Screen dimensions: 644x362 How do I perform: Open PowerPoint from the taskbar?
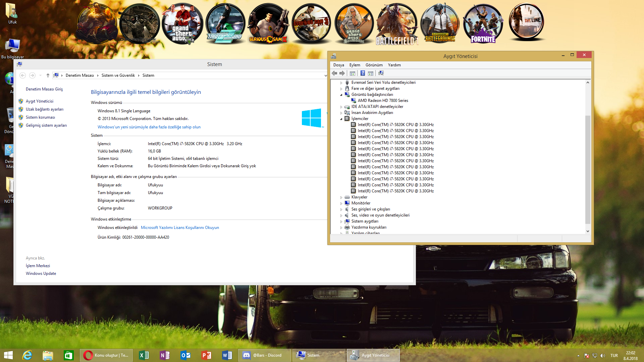pyautogui.click(x=206, y=355)
